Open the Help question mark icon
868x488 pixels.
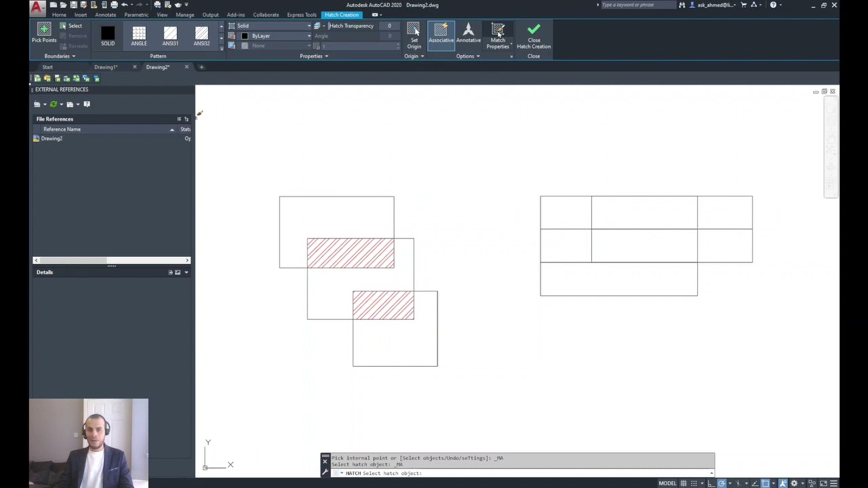[773, 5]
